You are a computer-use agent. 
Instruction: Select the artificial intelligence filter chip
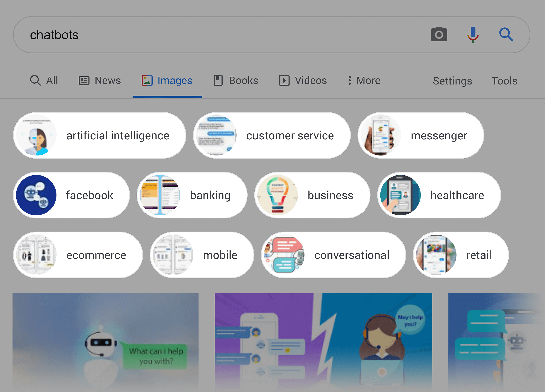(x=99, y=135)
